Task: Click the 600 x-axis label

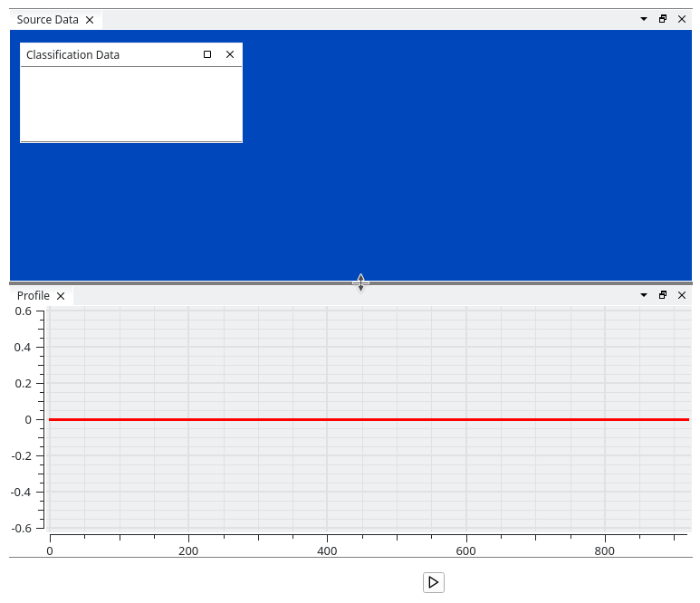Action: tap(466, 551)
